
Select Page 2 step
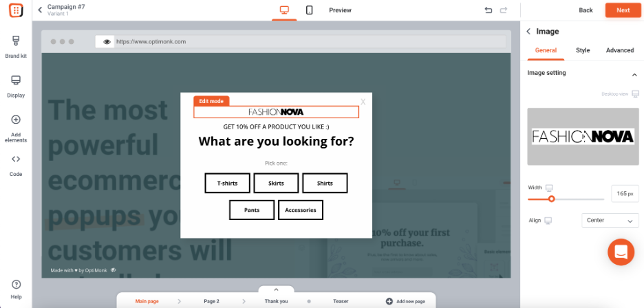point(211,301)
